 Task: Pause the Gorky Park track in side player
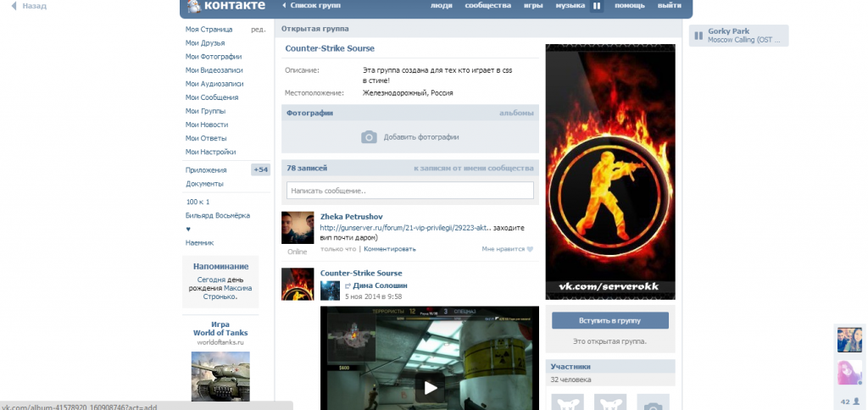coord(698,36)
